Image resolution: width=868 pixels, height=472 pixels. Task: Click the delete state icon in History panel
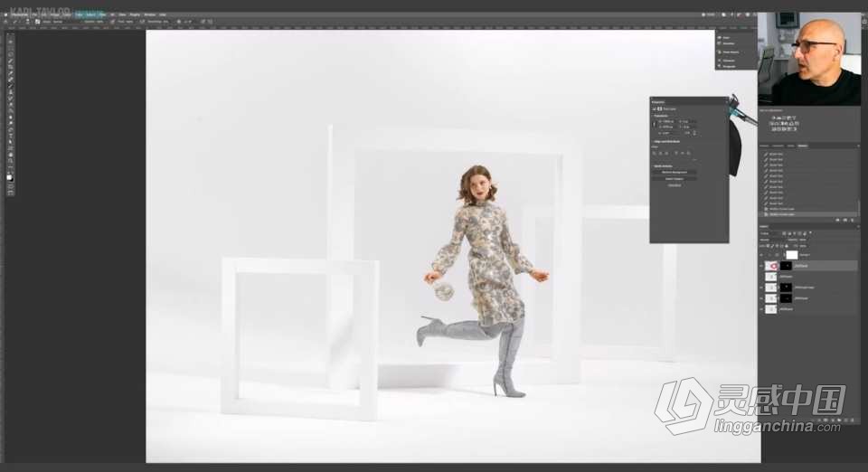[852, 220]
